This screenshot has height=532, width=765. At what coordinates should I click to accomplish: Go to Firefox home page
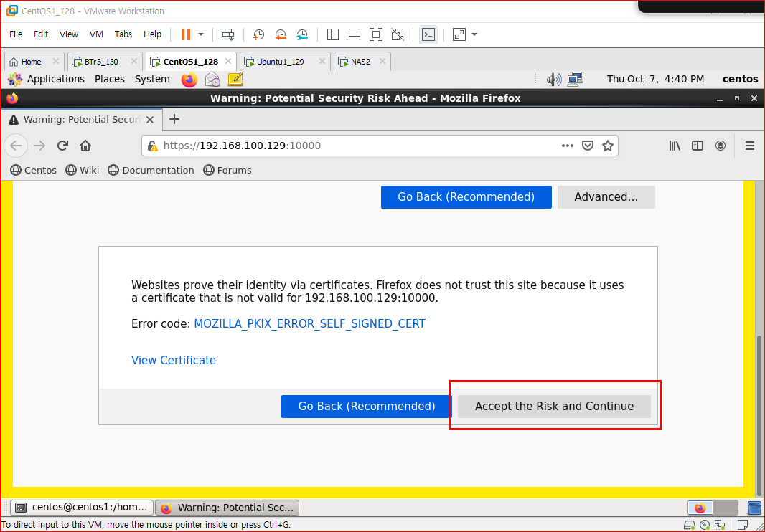coord(85,146)
